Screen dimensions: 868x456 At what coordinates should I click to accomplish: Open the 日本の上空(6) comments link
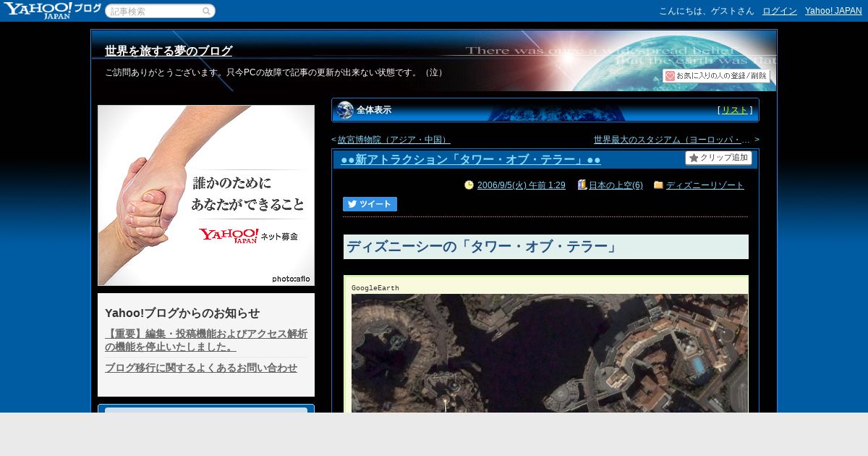(x=616, y=185)
